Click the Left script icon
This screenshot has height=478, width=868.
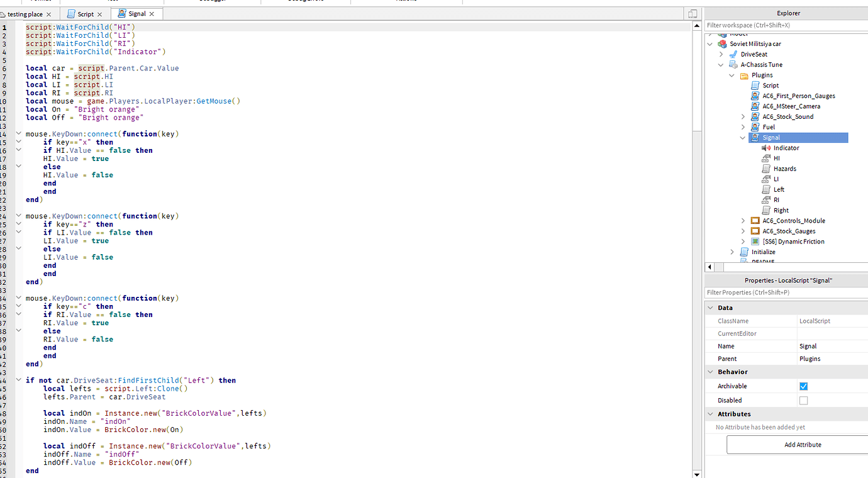click(766, 189)
